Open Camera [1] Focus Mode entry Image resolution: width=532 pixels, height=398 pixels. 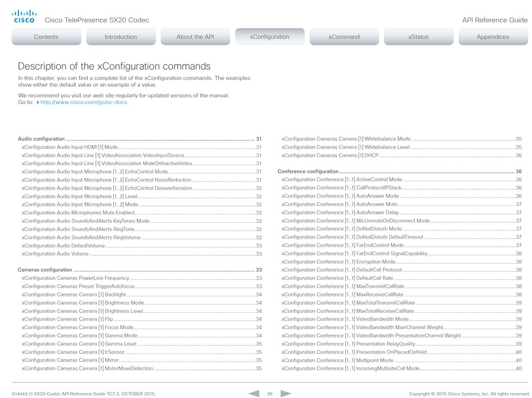pos(142,327)
